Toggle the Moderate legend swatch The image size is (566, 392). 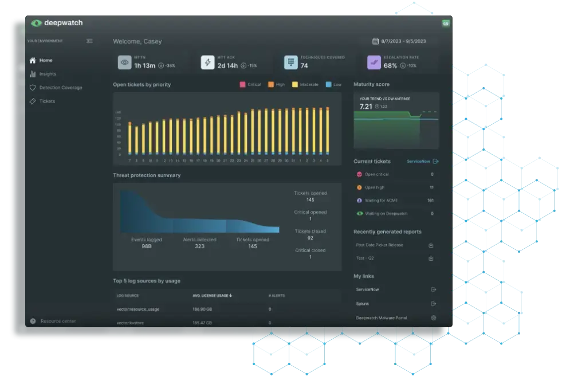coord(295,84)
